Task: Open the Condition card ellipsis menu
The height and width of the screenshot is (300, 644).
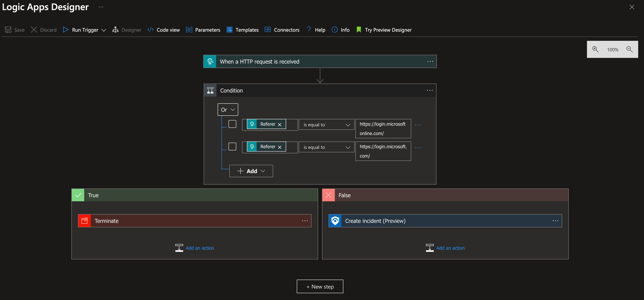Action: click(430, 90)
